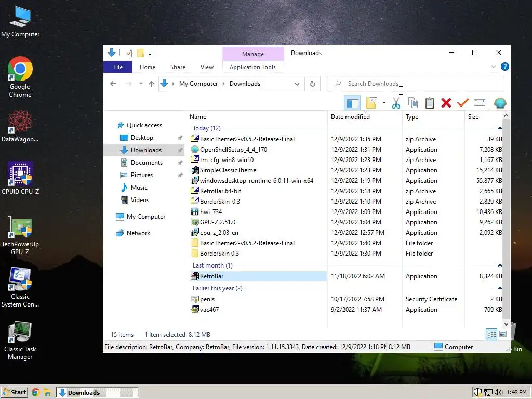Switch to the Home ribbon tab

click(147, 67)
